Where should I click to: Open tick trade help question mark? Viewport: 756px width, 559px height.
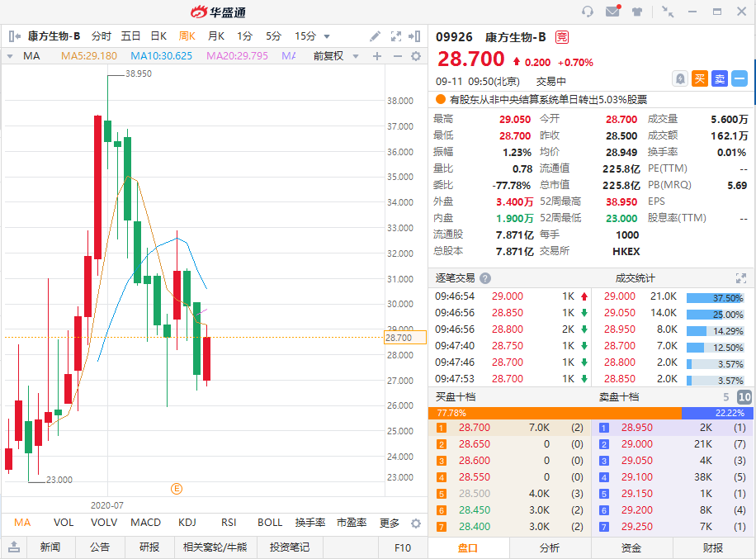coord(485,278)
